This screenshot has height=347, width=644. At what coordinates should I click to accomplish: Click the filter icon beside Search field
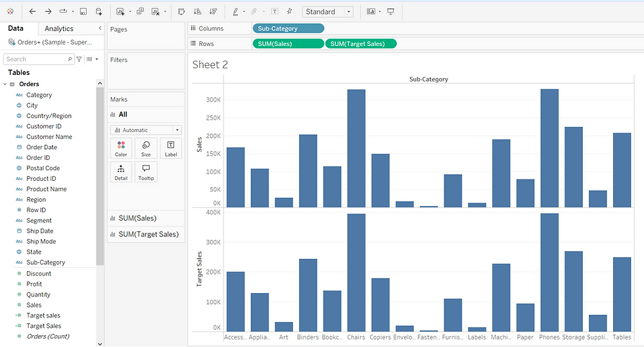click(80, 59)
